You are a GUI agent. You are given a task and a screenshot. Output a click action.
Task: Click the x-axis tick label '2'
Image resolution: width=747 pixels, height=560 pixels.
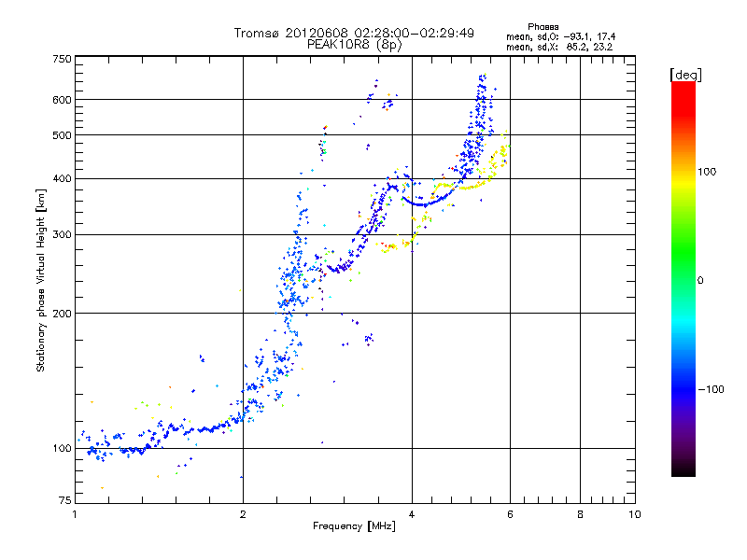(x=243, y=514)
